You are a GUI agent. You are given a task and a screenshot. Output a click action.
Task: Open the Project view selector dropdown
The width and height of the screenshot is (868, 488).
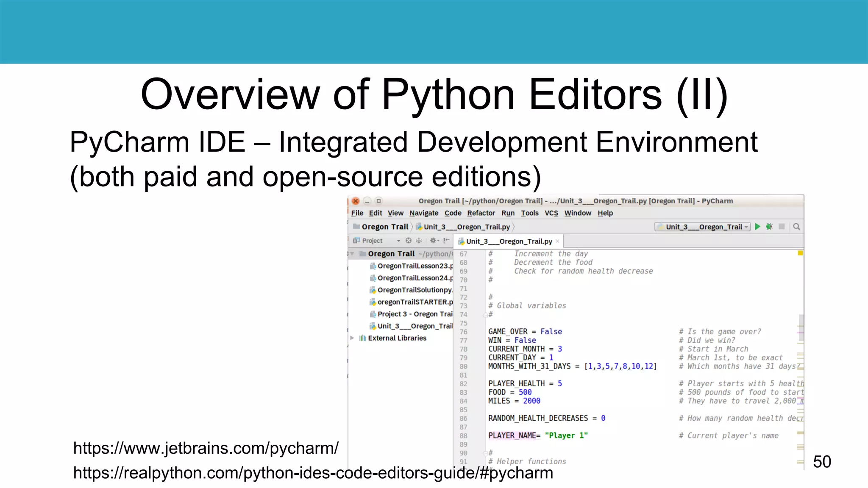pos(398,241)
